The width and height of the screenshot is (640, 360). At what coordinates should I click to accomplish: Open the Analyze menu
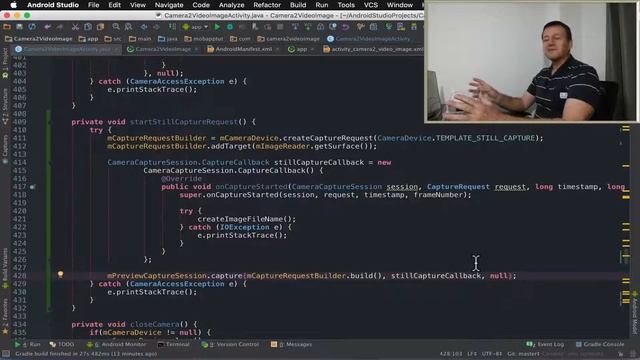pos(231,5)
